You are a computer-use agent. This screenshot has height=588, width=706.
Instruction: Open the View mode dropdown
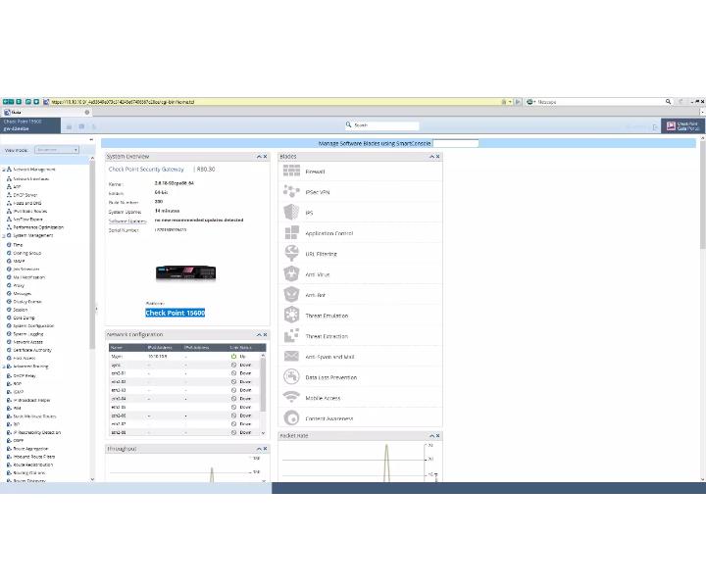pyautogui.click(x=57, y=150)
